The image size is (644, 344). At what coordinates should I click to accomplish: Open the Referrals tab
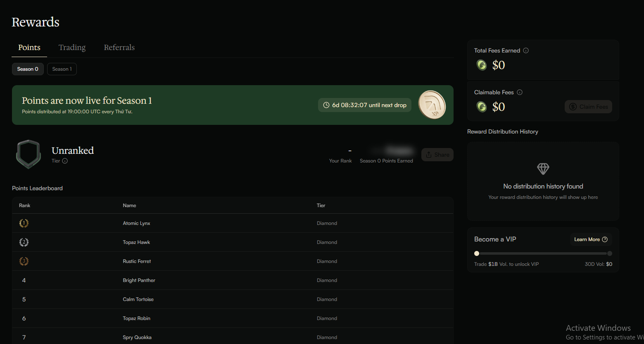[119, 48]
